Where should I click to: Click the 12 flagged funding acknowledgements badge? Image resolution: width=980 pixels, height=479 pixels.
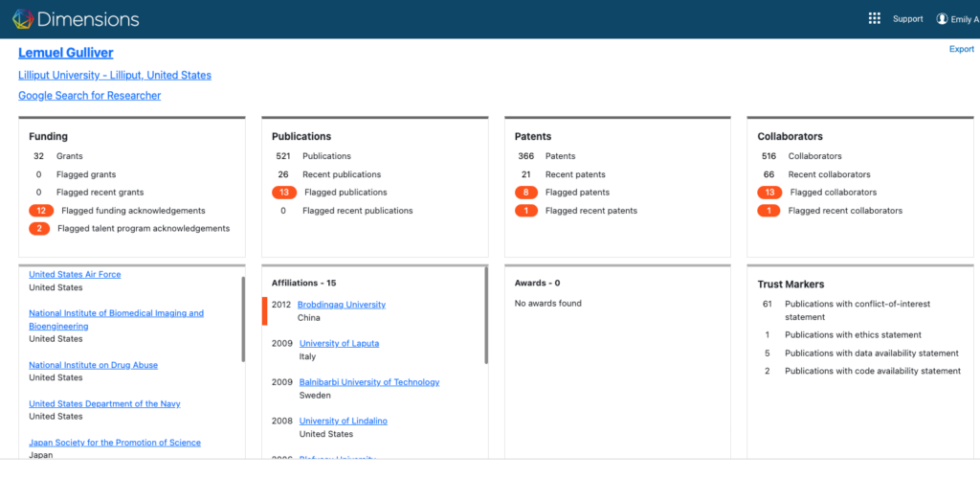coord(41,211)
